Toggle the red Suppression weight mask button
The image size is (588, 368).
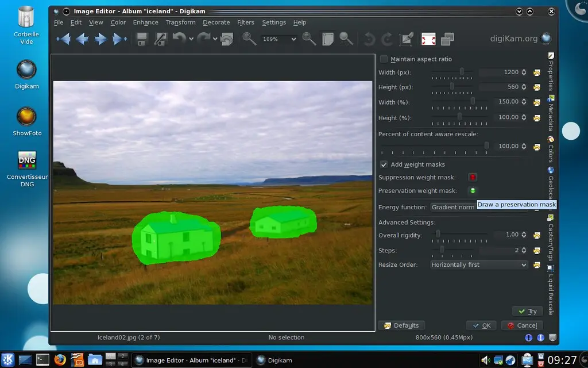[473, 178]
